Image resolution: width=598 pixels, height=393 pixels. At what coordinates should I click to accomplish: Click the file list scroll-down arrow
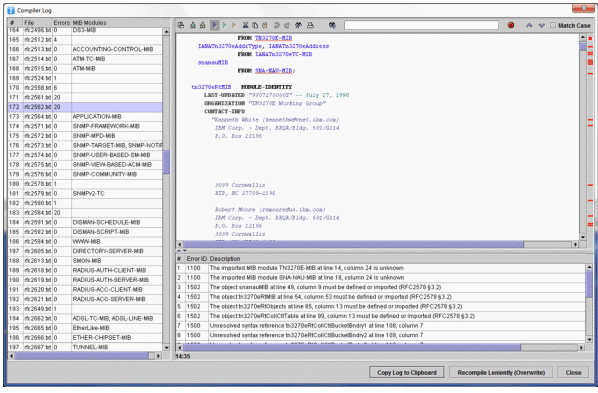tap(166, 347)
